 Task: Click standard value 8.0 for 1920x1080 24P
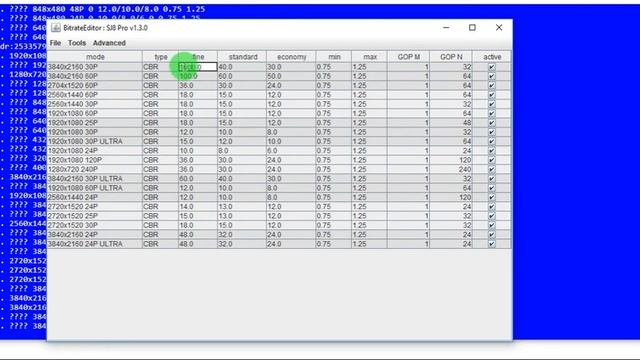[x=242, y=151]
